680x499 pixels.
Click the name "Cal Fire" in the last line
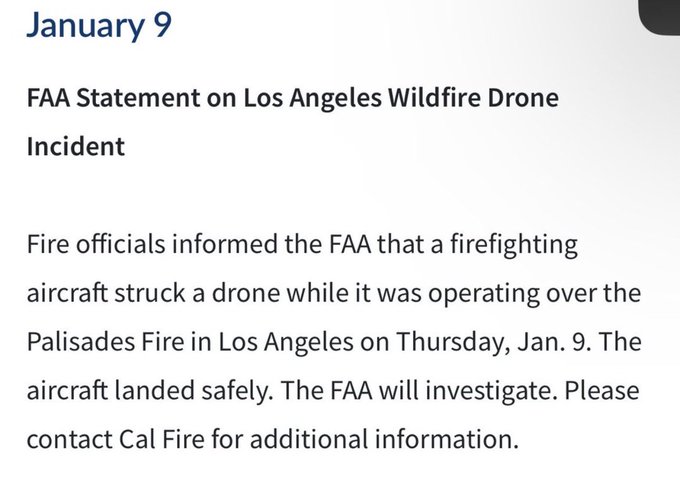(161, 439)
